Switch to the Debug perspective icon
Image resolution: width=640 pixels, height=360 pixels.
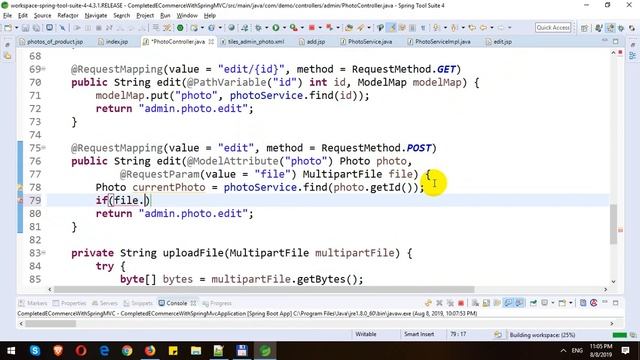[621, 28]
